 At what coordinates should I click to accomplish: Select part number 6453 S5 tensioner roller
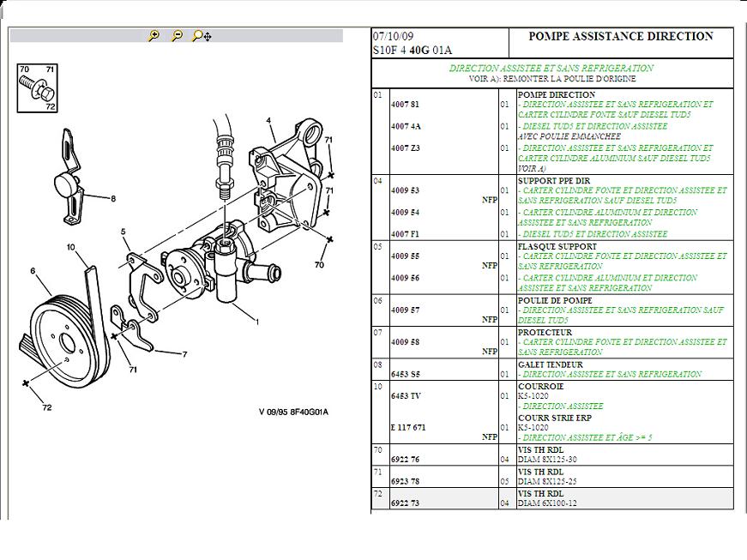405,375
